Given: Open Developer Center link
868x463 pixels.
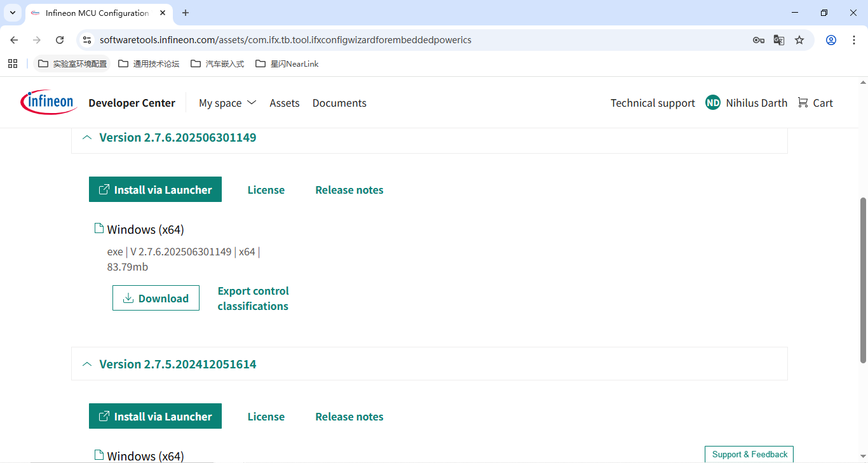Looking at the screenshot, I should [132, 103].
